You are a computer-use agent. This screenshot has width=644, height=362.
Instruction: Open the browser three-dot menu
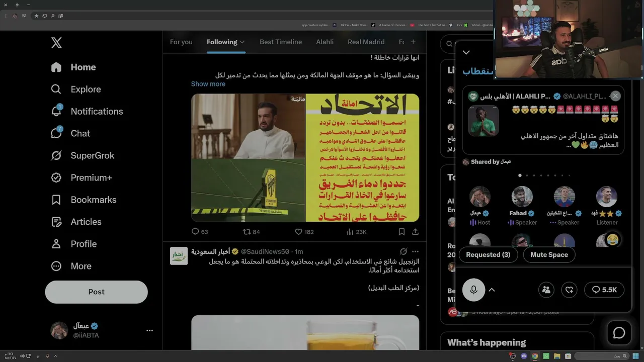[x=6, y=16]
